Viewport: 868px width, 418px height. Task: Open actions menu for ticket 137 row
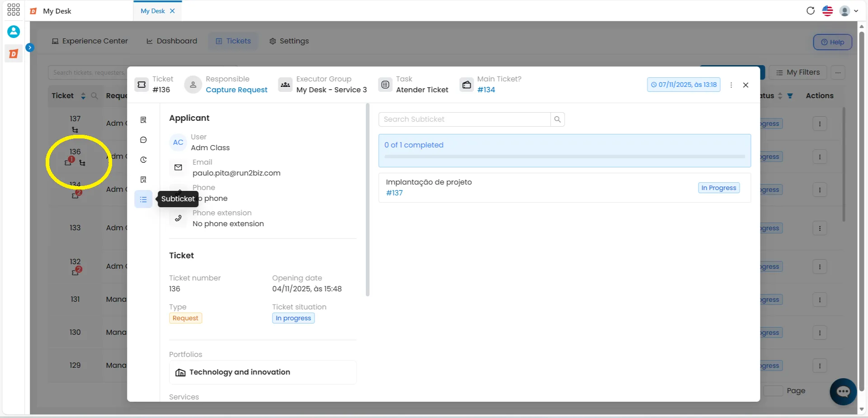[x=820, y=124]
